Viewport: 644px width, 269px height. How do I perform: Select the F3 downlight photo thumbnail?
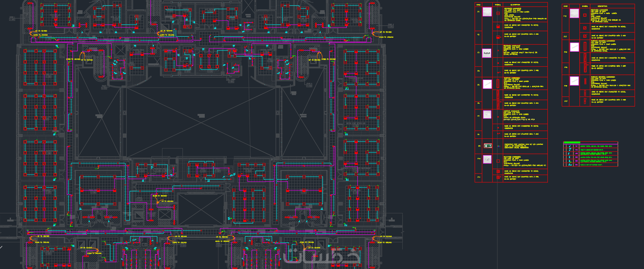click(x=487, y=53)
